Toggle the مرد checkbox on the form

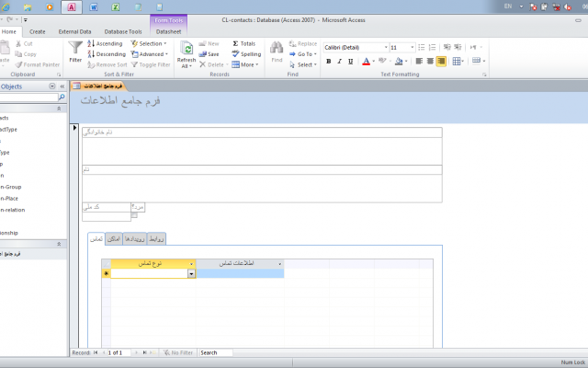click(134, 215)
